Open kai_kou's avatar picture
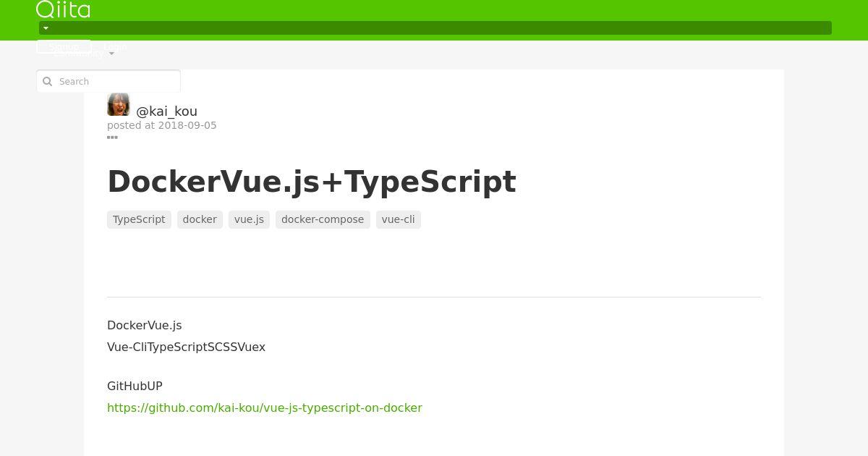The image size is (868, 456). click(119, 104)
